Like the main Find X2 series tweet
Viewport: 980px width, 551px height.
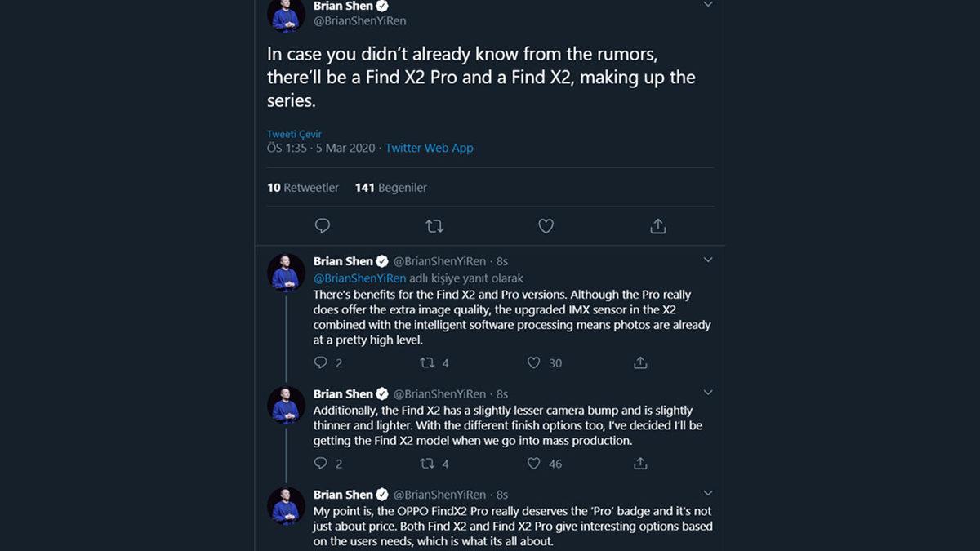pyautogui.click(x=546, y=226)
